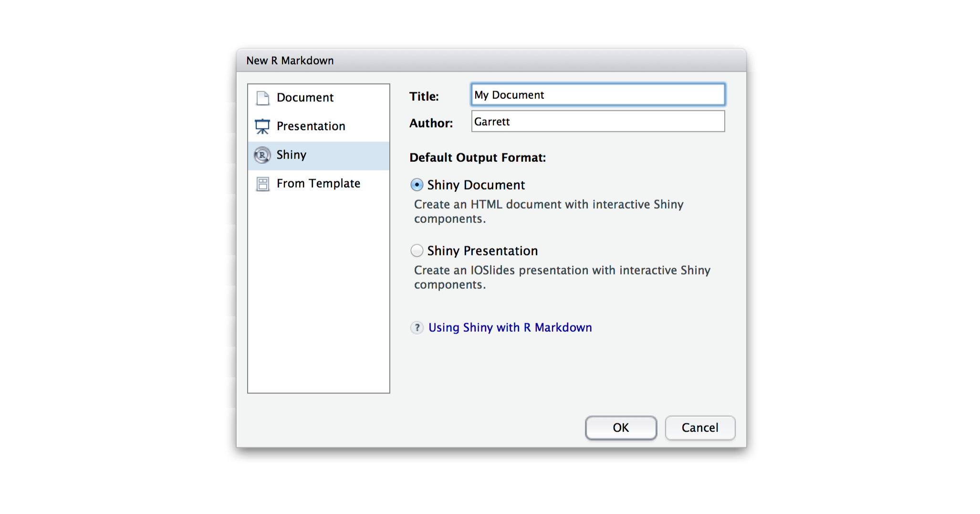The image size is (980, 514).
Task: Click the question mark help icon
Action: tap(417, 328)
